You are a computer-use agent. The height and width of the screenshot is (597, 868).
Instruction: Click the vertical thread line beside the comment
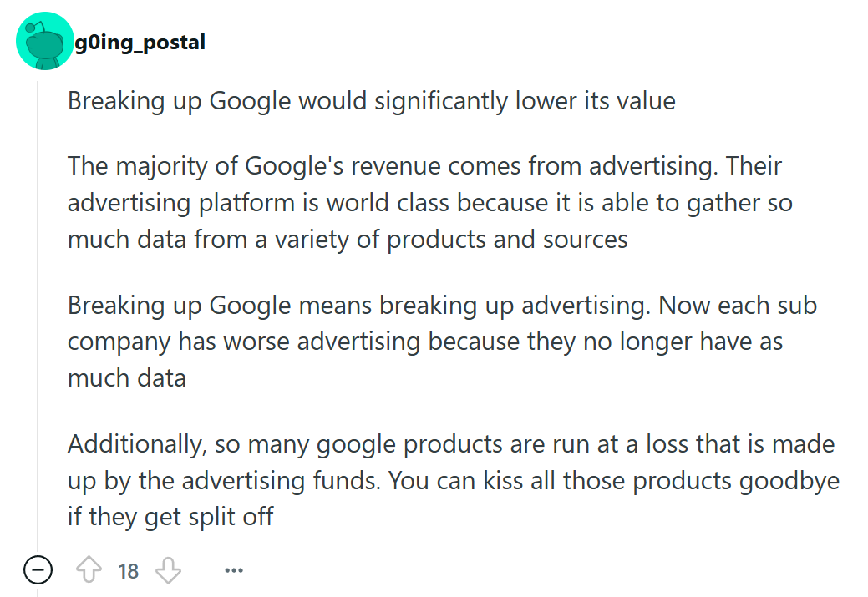tap(38, 316)
